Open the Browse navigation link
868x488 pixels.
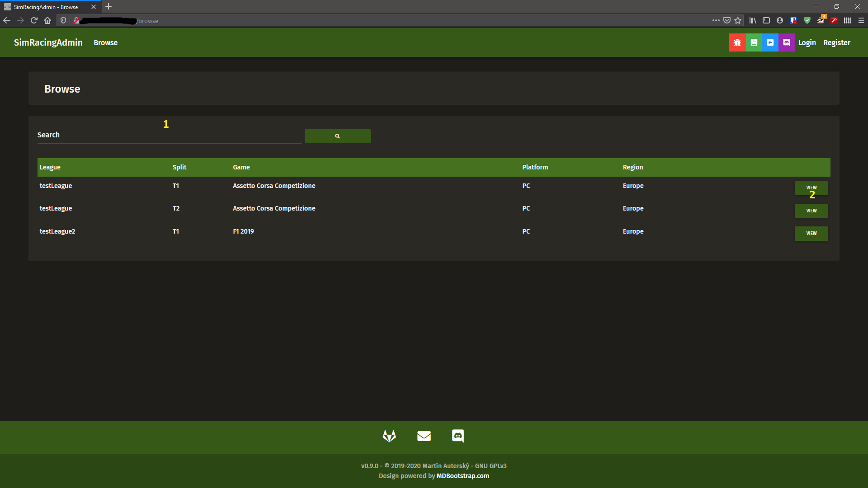pos(105,42)
